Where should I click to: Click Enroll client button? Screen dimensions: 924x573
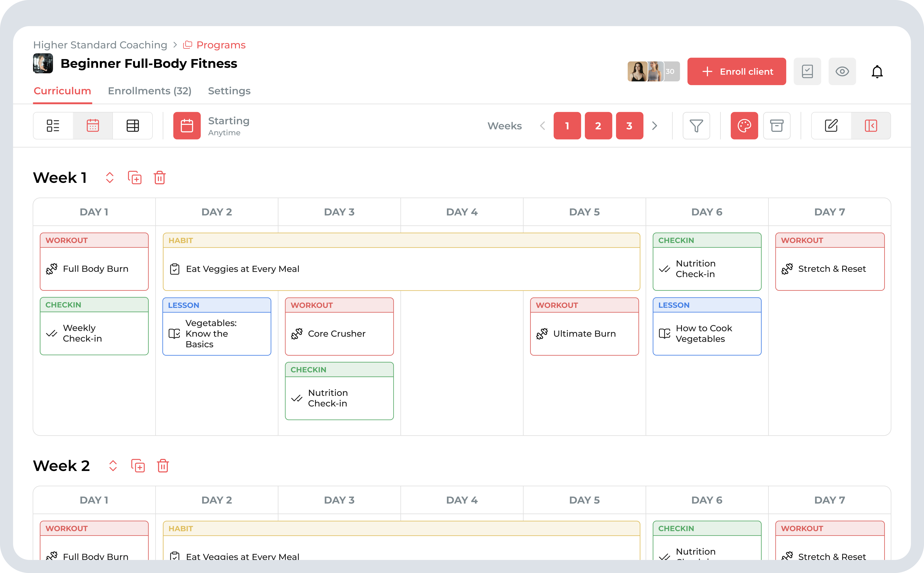point(736,71)
